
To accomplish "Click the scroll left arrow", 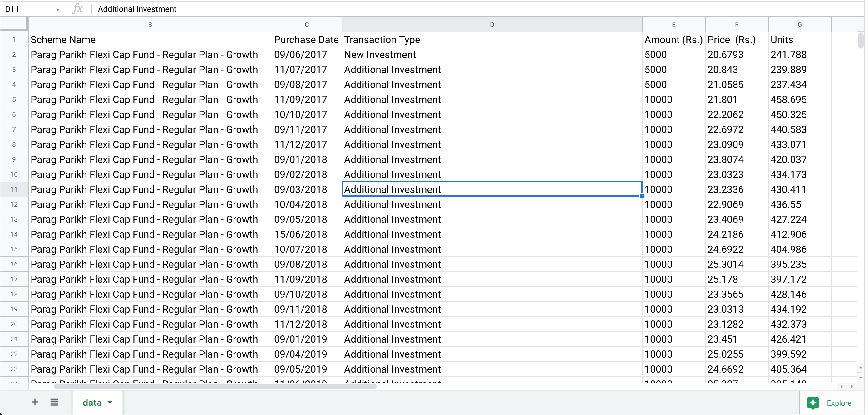I will coord(841,387).
